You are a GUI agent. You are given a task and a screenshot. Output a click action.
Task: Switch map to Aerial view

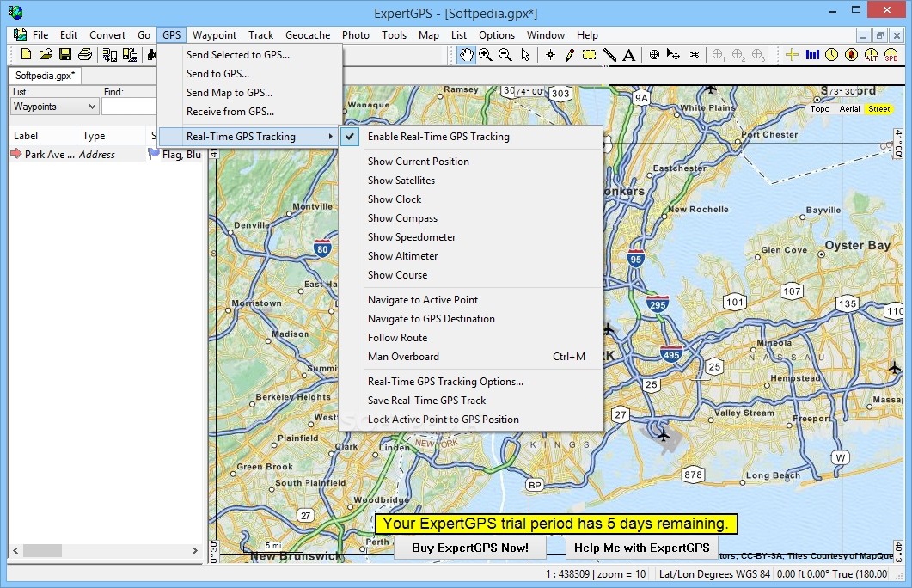tap(849, 109)
